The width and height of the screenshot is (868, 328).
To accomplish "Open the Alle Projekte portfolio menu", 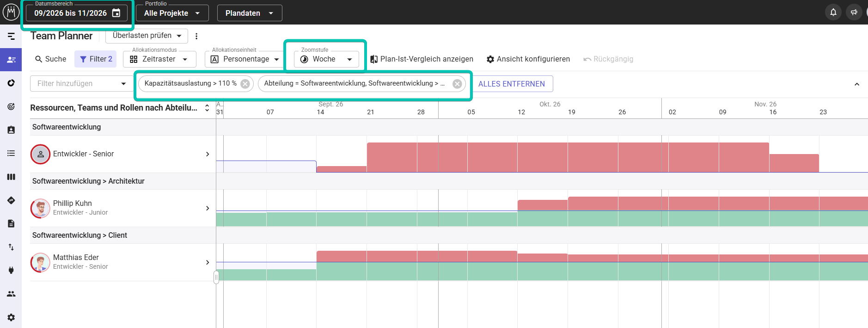I will pyautogui.click(x=172, y=13).
